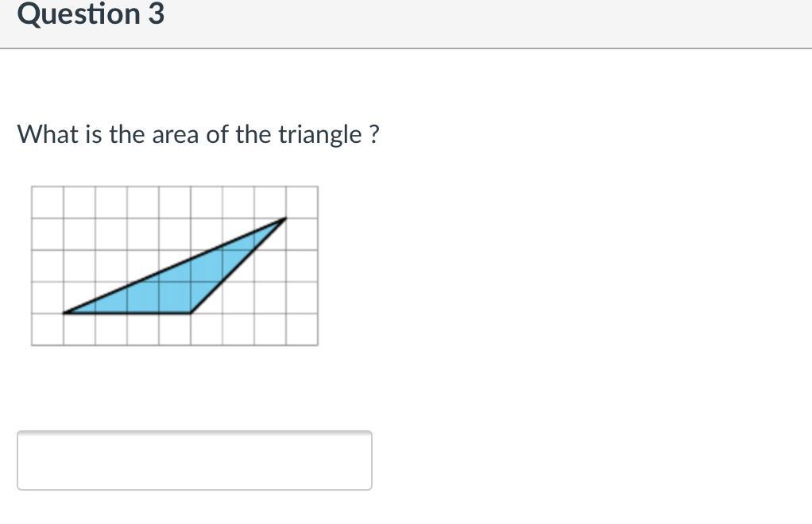Click the word "What" in the question
Image resolution: width=812 pixels, height=524 pixels.
45,134
